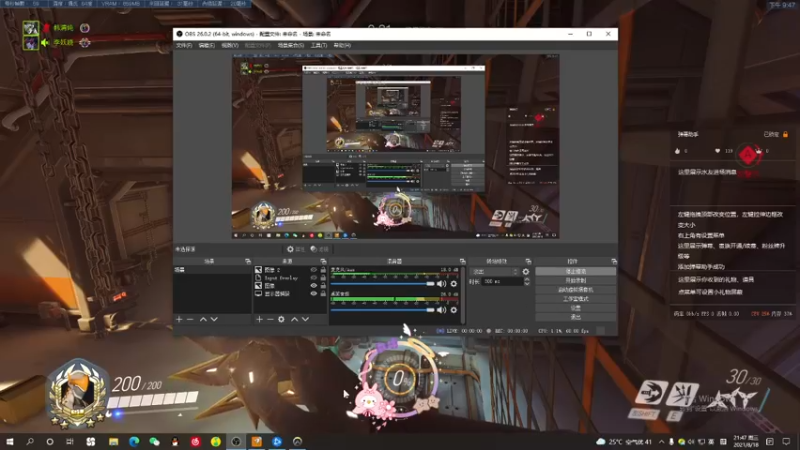Open the 编辑(E) menu
Image resolution: width=800 pixels, height=450 pixels.
click(x=207, y=45)
